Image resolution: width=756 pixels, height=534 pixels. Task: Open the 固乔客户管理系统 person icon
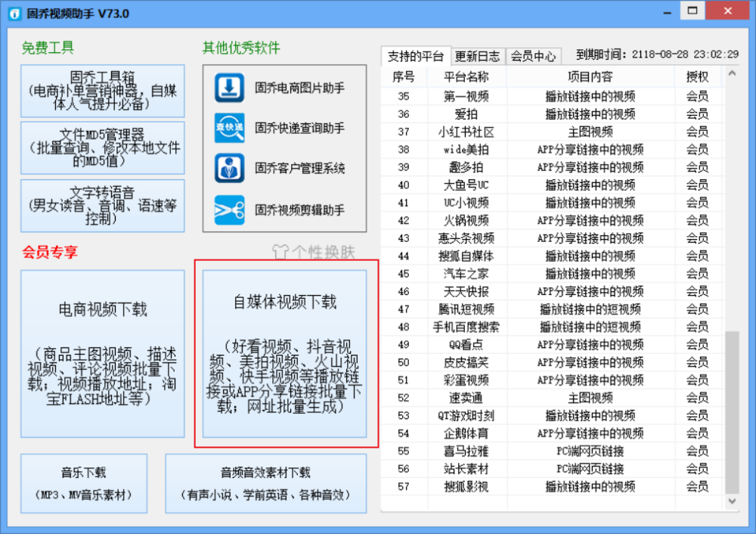229,169
